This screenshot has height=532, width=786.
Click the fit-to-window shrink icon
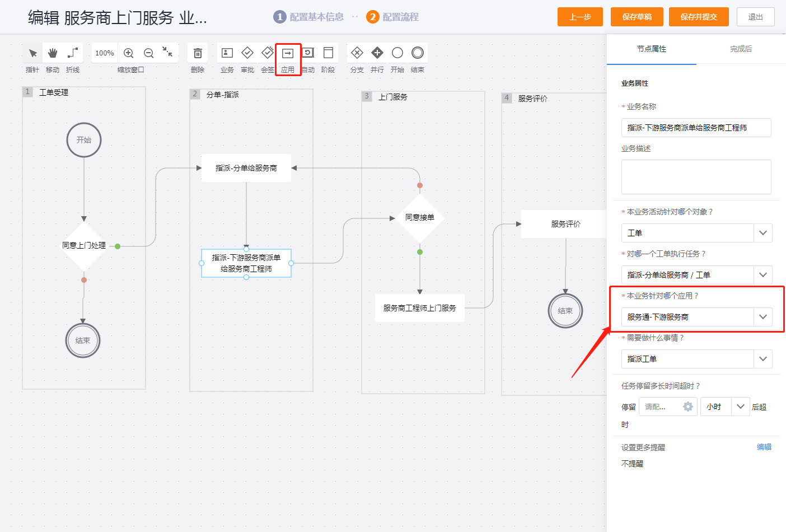tap(167, 53)
